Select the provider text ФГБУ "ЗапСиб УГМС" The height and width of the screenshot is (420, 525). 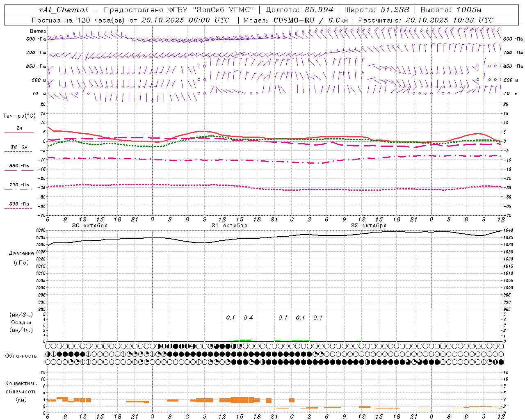click(x=211, y=10)
